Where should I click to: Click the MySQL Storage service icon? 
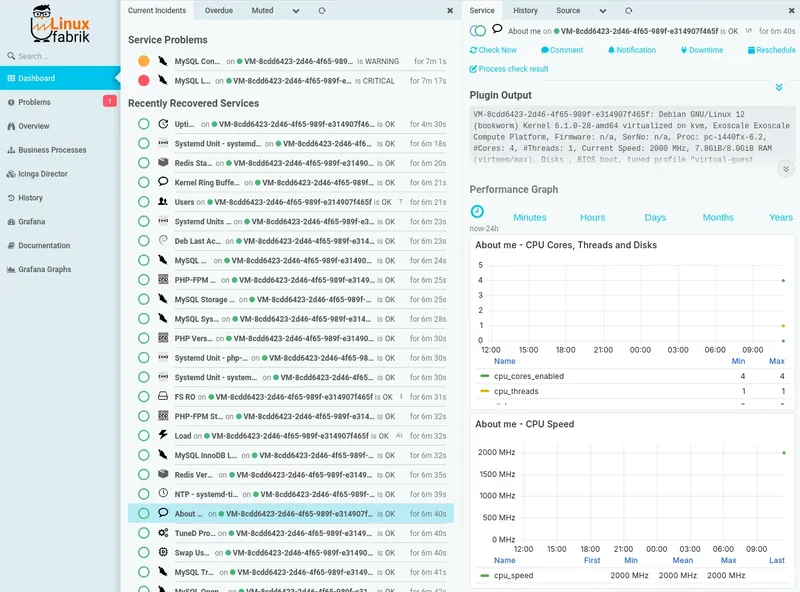point(163,299)
